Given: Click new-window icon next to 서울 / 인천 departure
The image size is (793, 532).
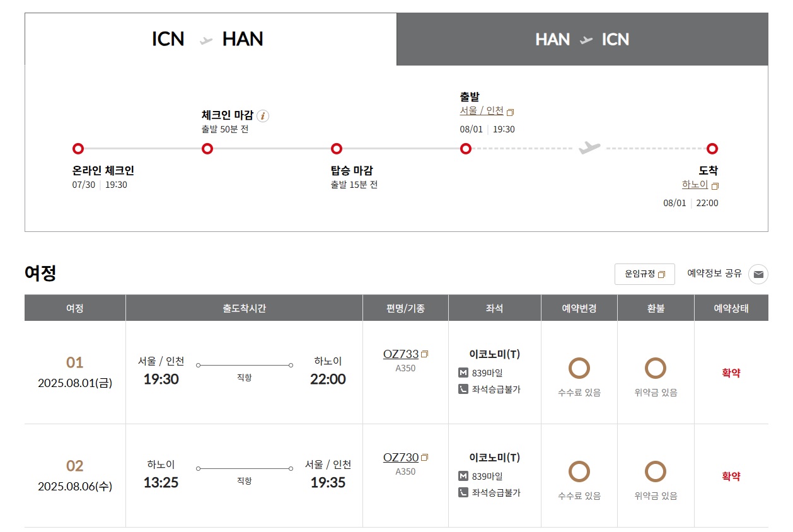Looking at the screenshot, I should [x=511, y=112].
